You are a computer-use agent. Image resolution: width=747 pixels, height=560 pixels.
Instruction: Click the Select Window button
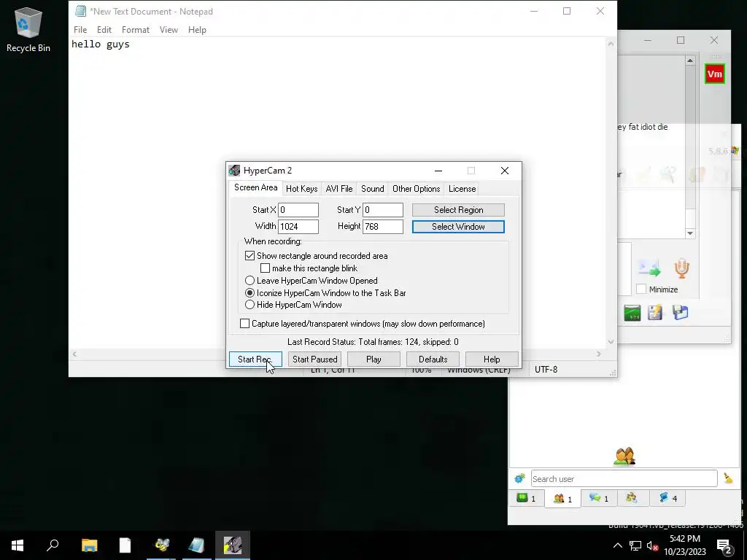458,227
